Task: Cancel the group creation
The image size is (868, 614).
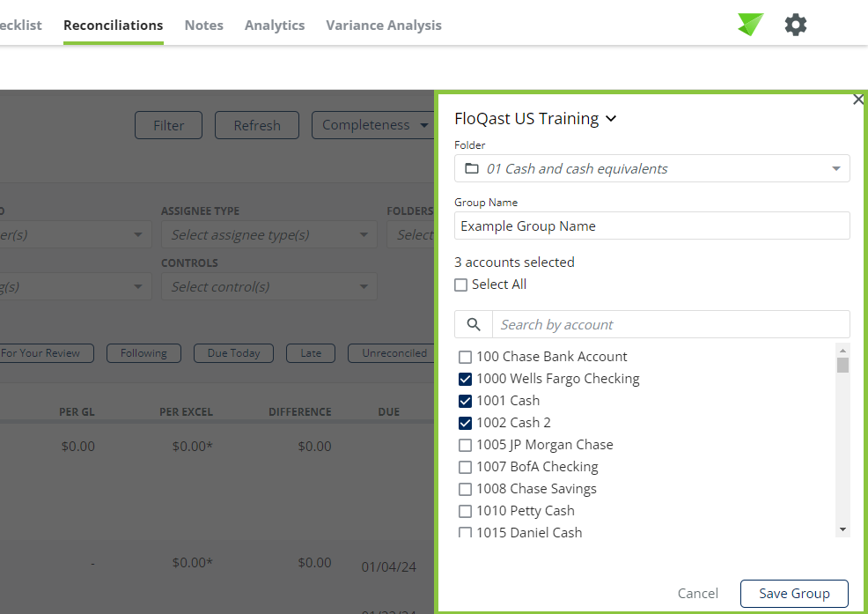Action: (697, 594)
